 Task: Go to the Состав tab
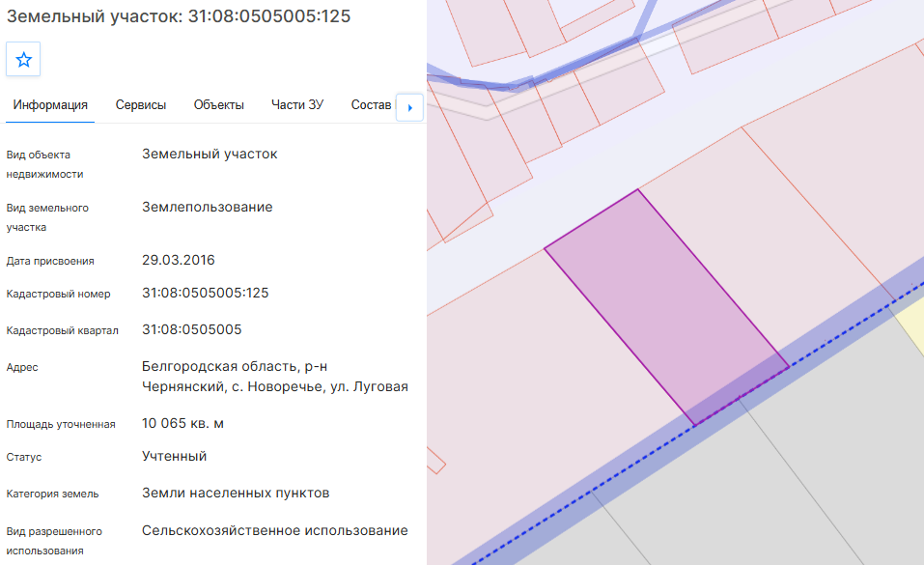click(372, 105)
